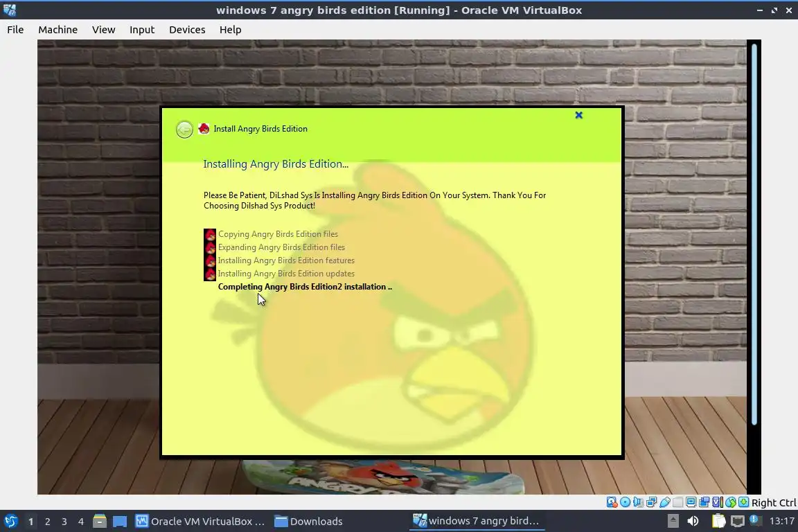Click the red bird icon beside Installing updates
The width and height of the screenshot is (798, 532).
click(210, 274)
